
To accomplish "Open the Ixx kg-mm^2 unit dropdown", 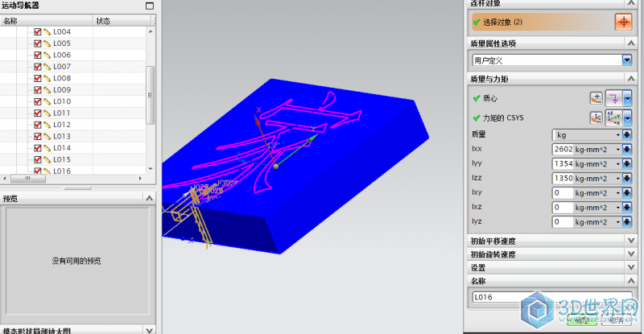I will 617,150.
